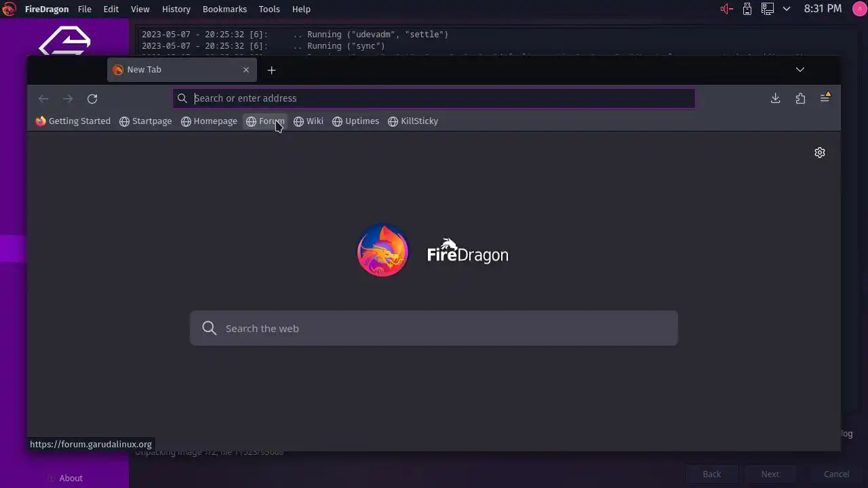Click the 8:31 PM clock
This screenshot has height=488, width=868.
click(x=823, y=9)
